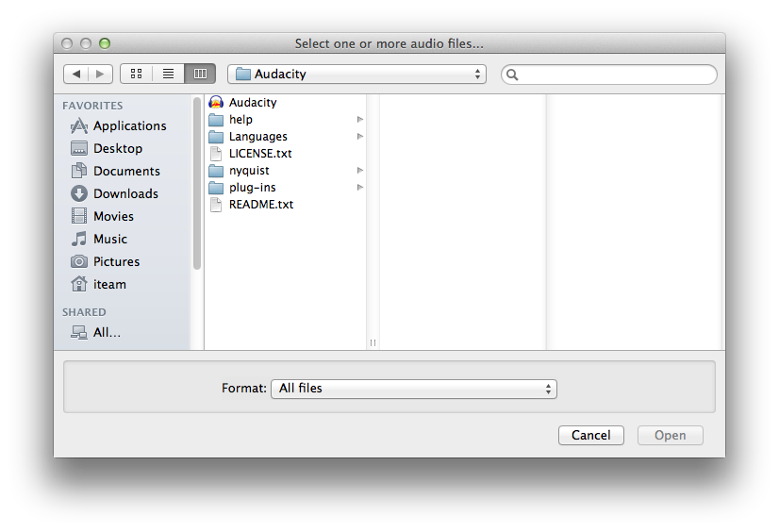Click the Documents sidebar icon
The width and height of the screenshot is (779, 532).
[x=79, y=171]
